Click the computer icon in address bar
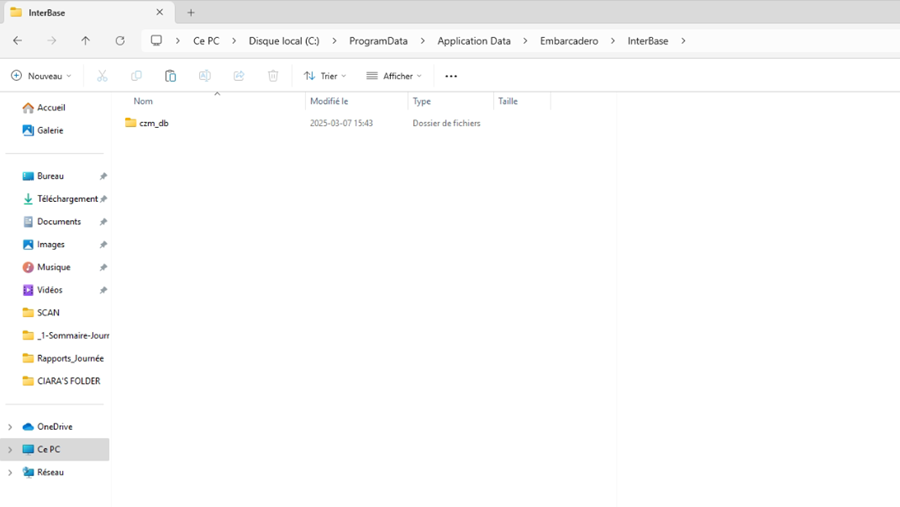 pyautogui.click(x=156, y=41)
